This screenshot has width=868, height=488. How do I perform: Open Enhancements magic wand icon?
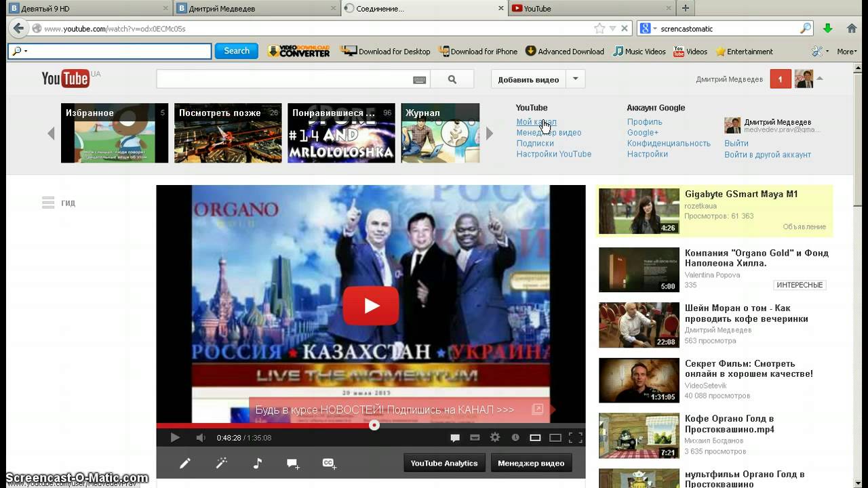pyautogui.click(x=221, y=464)
